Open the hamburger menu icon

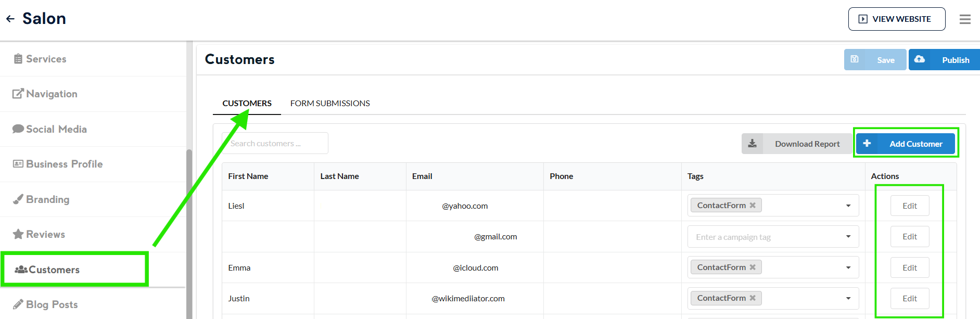pos(965,19)
